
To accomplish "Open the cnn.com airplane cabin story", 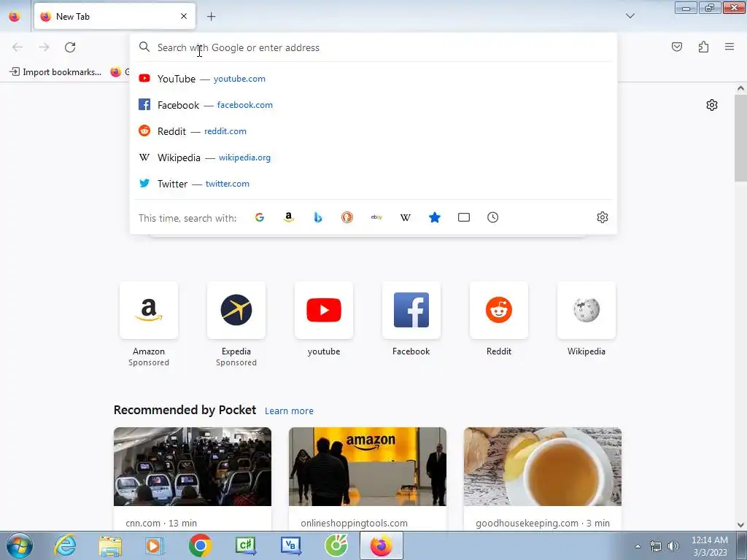I will [193, 478].
